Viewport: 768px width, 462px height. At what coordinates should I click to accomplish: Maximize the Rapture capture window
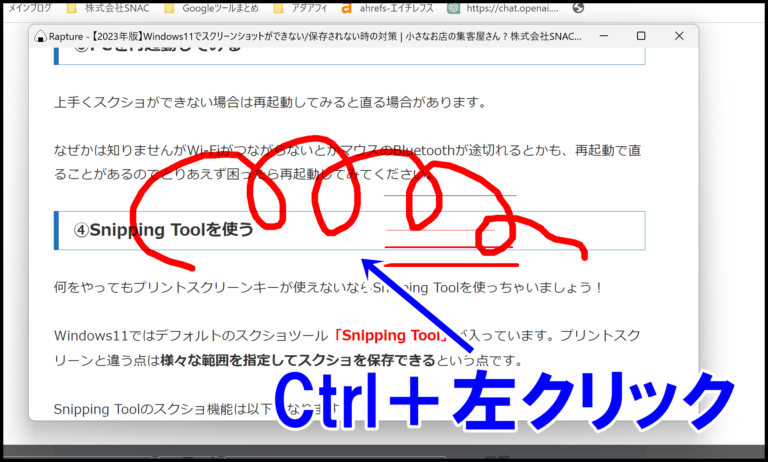(x=641, y=36)
